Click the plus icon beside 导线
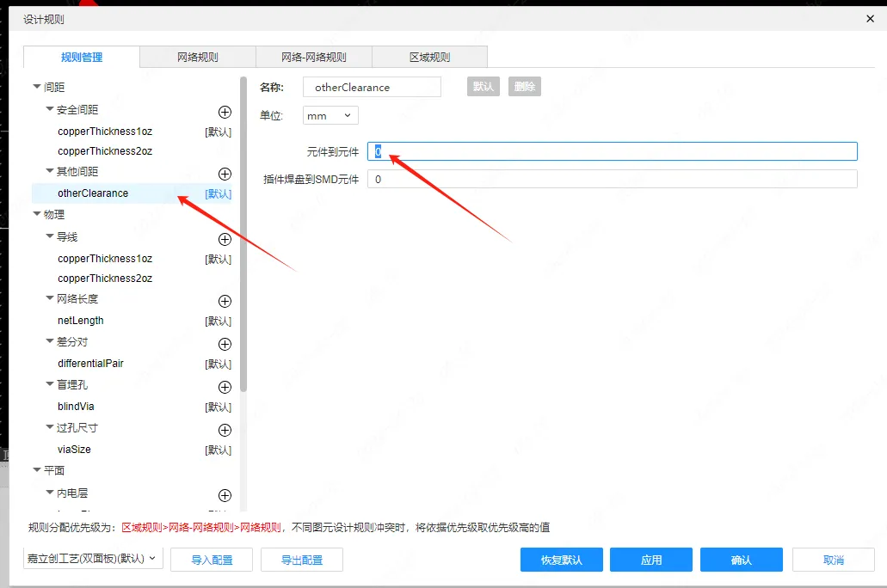This screenshot has width=887, height=588. 225,239
